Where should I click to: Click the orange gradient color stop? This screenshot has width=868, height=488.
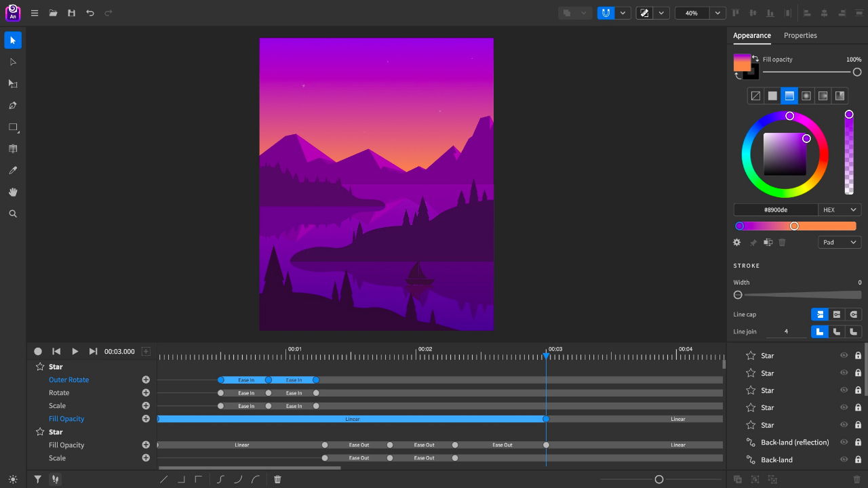point(793,226)
